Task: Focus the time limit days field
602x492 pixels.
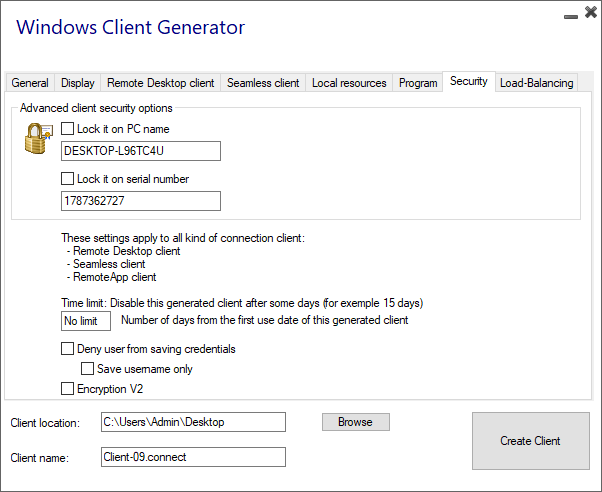Action: (x=85, y=321)
